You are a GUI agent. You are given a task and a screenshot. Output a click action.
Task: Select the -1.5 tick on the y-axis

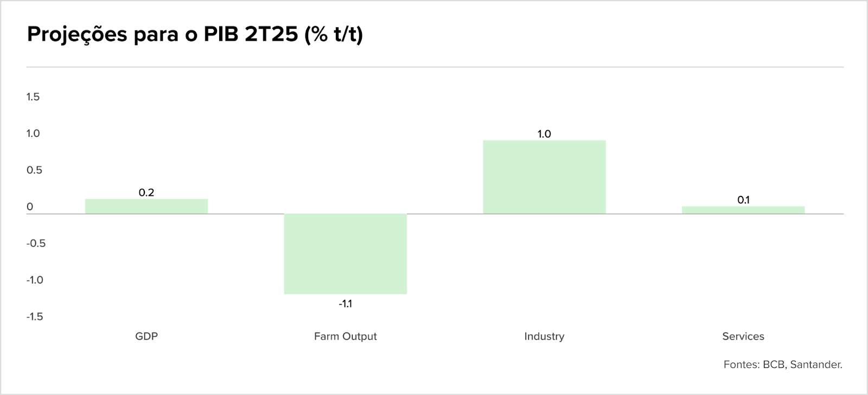[35, 317]
